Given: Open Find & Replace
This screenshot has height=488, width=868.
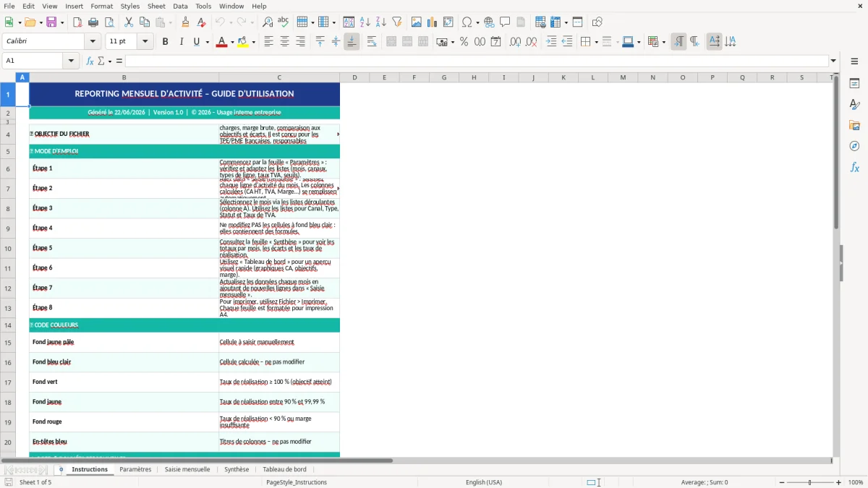Looking at the screenshot, I should (x=268, y=22).
